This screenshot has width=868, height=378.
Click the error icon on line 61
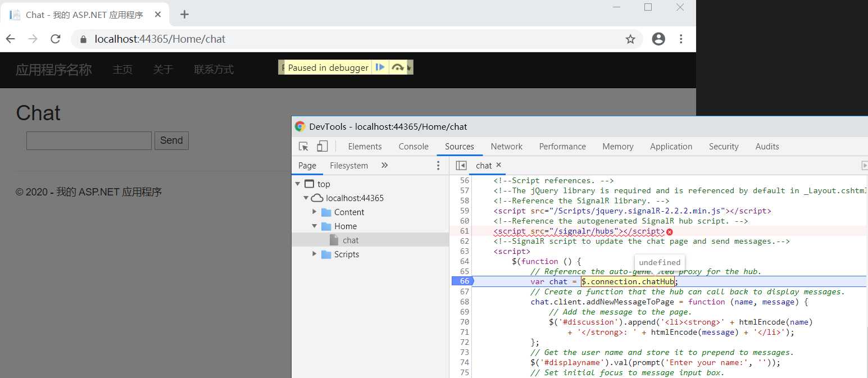click(x=669, y=231)
